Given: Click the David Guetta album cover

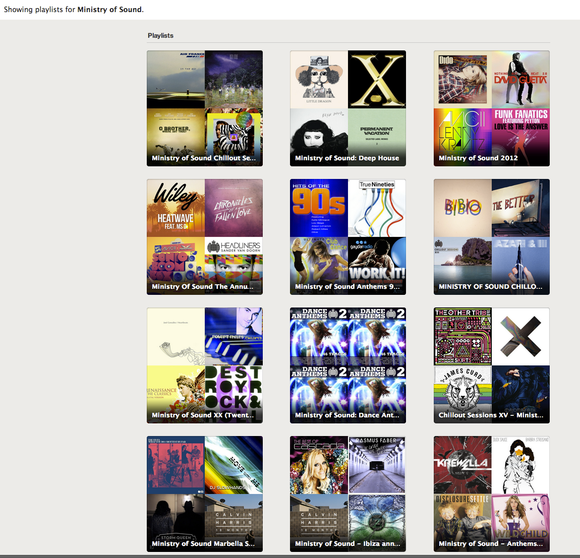Looking at the screenshot, I should coord(520,80).
